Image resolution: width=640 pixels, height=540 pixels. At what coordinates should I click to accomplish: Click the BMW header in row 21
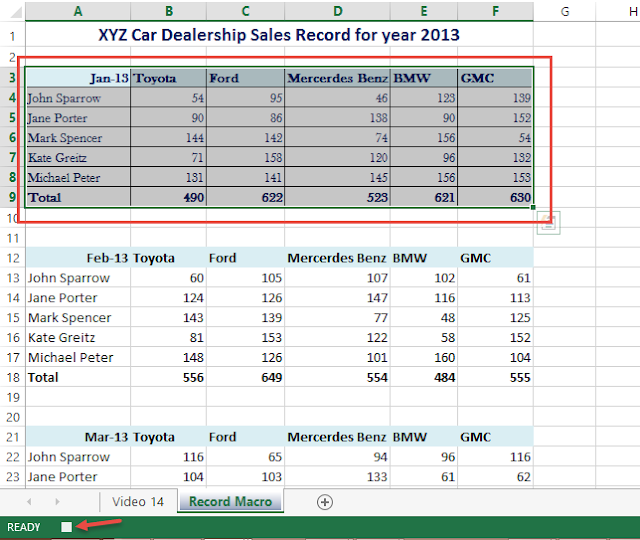424,437
